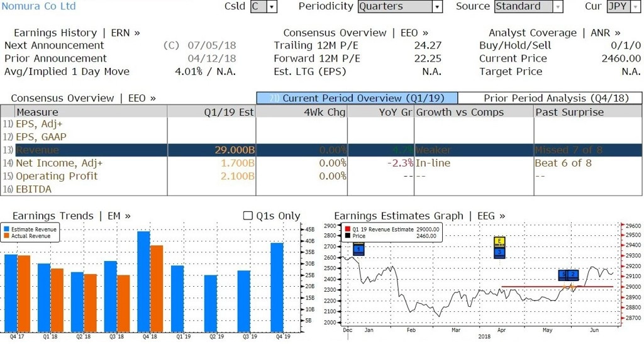Select the EPS, GAAP measure row
The height and width of the screenshot is (344, 644).
[x=321, y=136]
